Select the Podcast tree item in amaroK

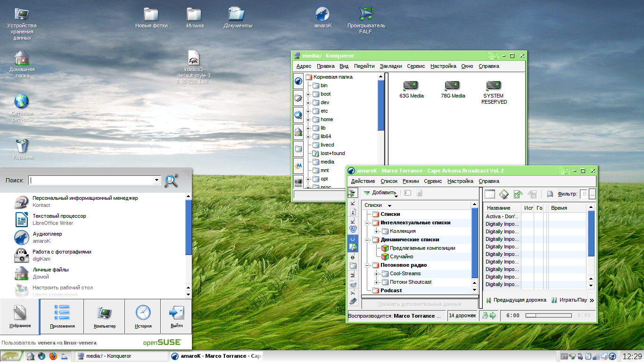tap(387, 290)
